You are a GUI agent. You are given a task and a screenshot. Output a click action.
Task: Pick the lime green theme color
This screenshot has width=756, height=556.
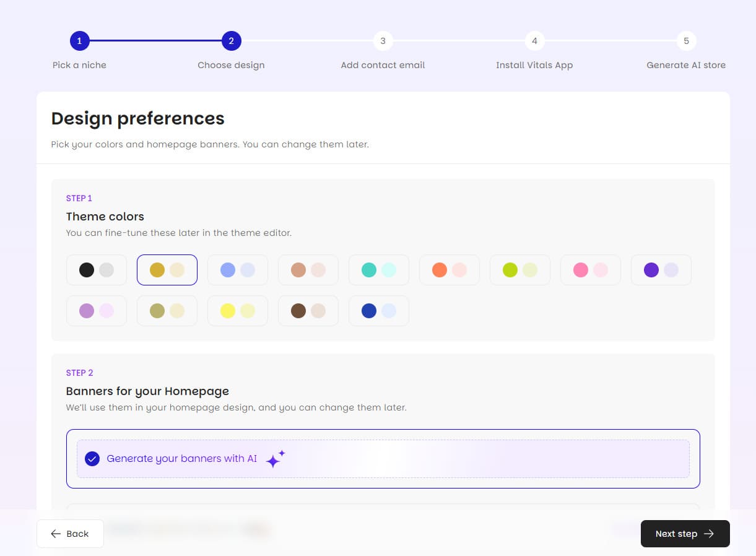pyautogui.click(x=520, y=270)
